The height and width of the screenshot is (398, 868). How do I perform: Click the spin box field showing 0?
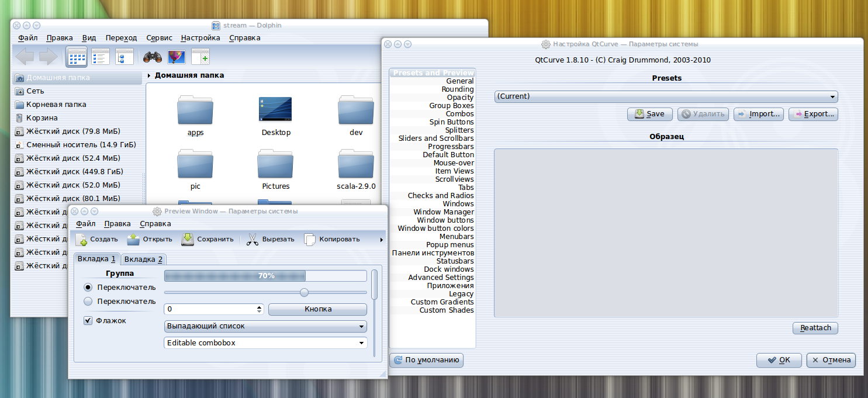point(210,309)
